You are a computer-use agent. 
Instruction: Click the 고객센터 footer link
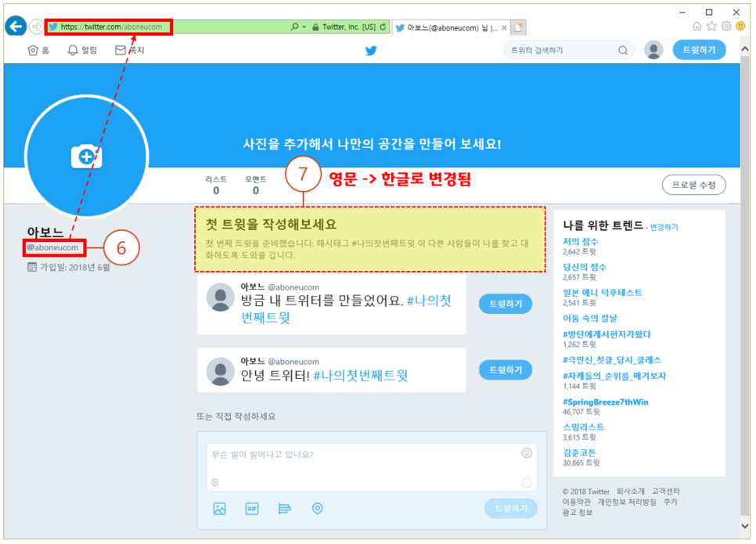[666, 492]
